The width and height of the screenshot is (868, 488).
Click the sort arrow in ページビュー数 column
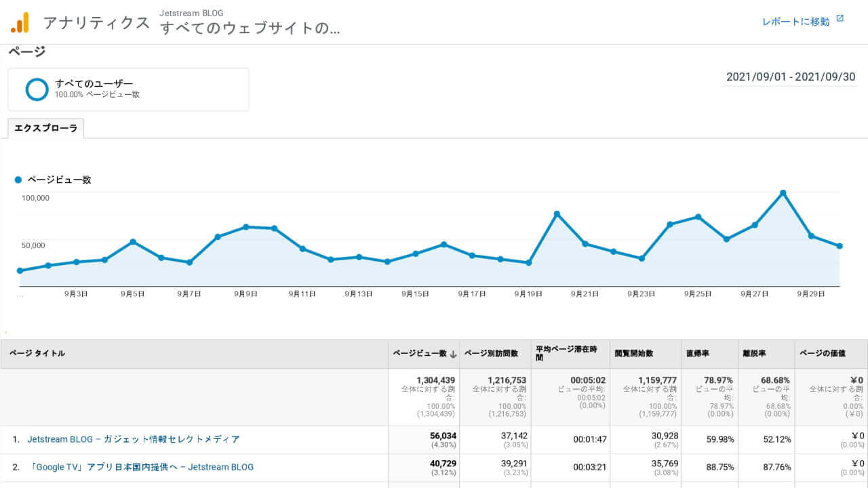pos(453,354)
